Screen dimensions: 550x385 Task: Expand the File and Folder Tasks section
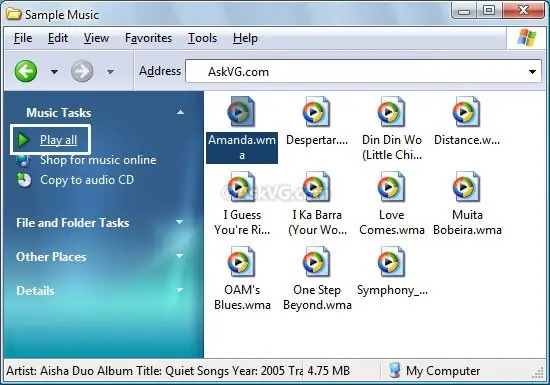pyautogui.click(x=180, y=222)
